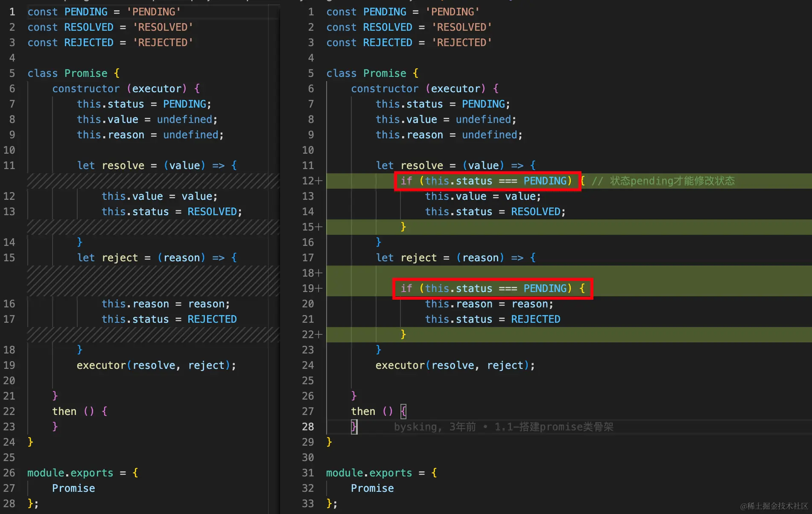This screenshot has height=514, width=812.
Task: Click 'module.exports = {' in the right pane
Action: 382,473
